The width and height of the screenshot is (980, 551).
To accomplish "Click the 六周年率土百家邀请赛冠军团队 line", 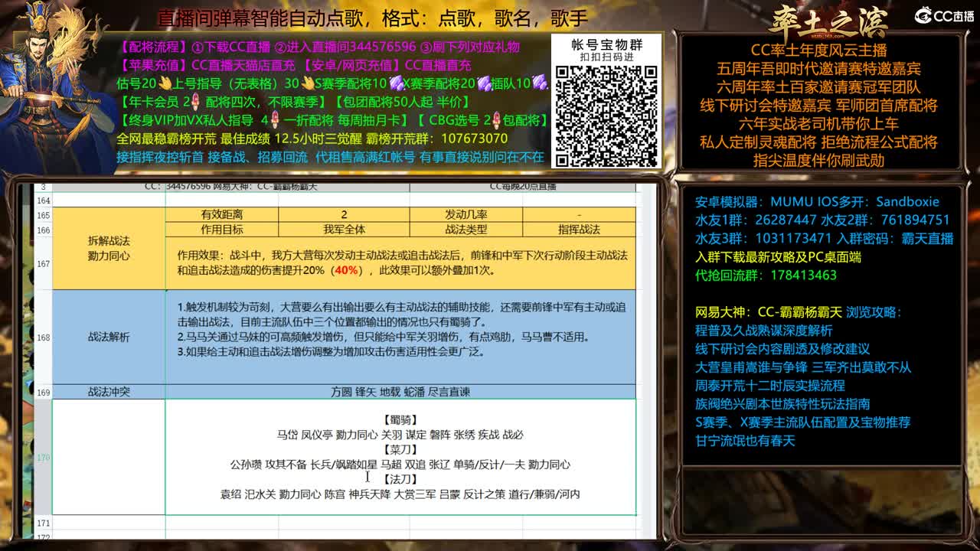I will (x=818, y=87).
